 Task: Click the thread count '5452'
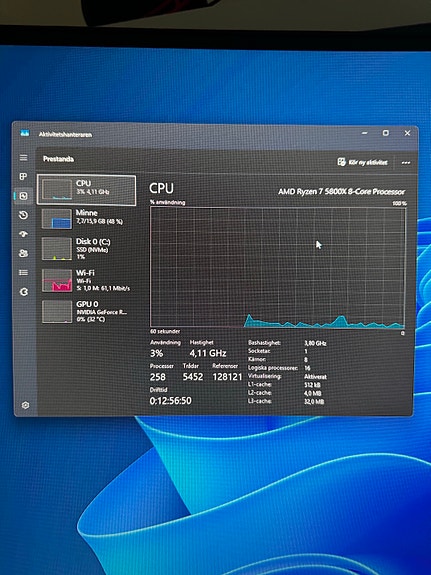(193, 377)
